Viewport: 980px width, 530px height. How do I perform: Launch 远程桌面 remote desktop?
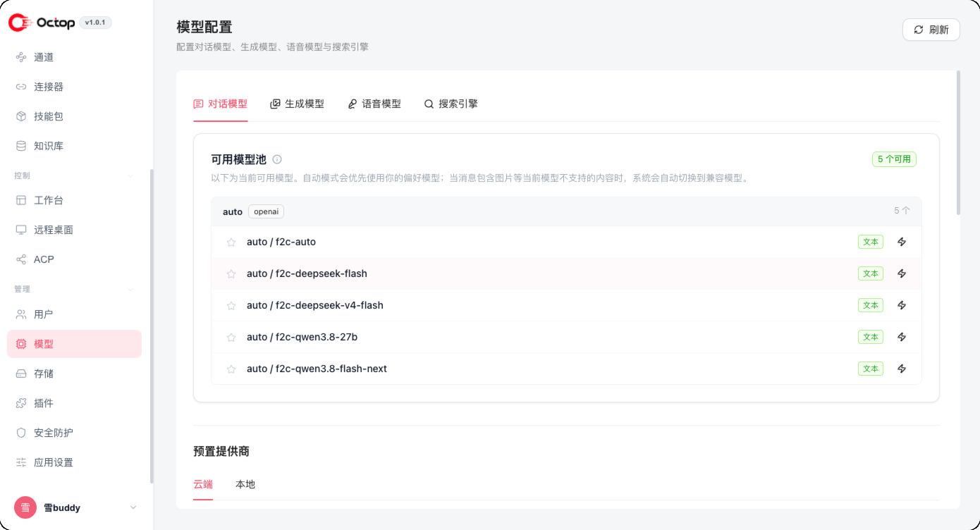[x=74, y=230]
